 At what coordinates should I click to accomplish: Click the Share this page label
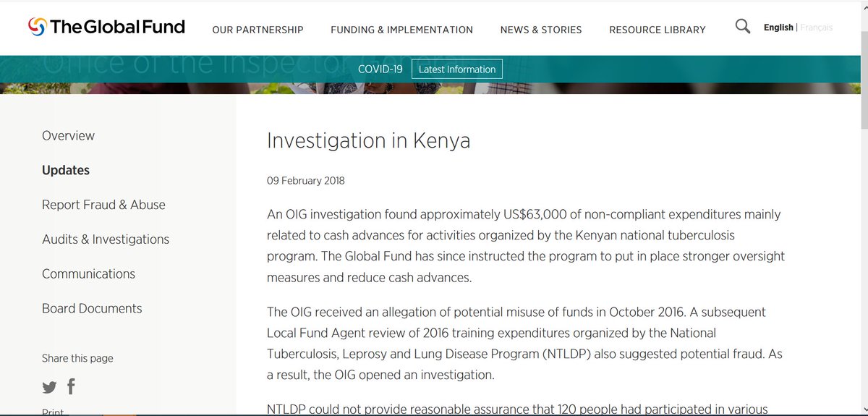coord(77,358)
